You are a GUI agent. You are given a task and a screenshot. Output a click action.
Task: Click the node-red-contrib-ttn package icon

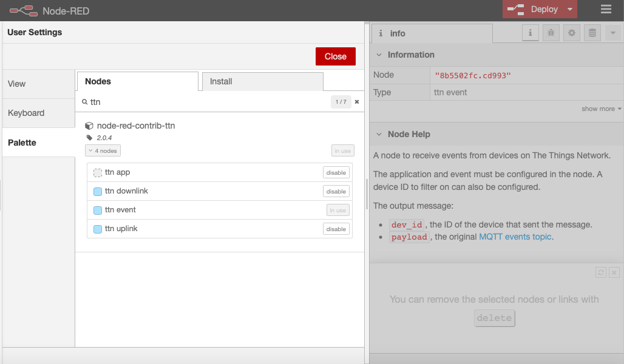click(x=89, y=126)
